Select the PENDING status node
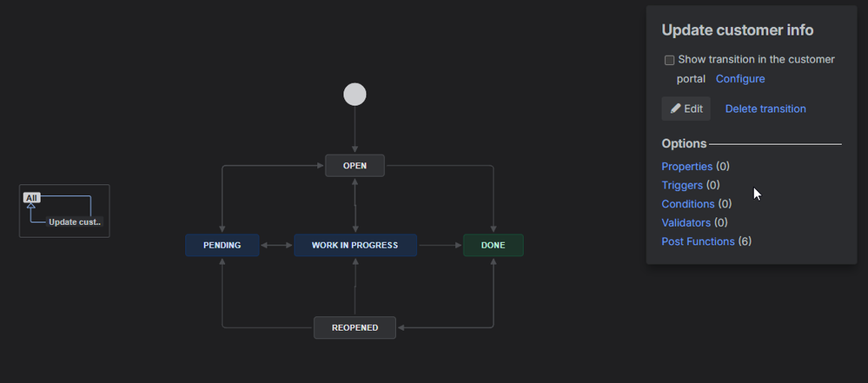Screen dimensions: 868x383 (222, 246)
